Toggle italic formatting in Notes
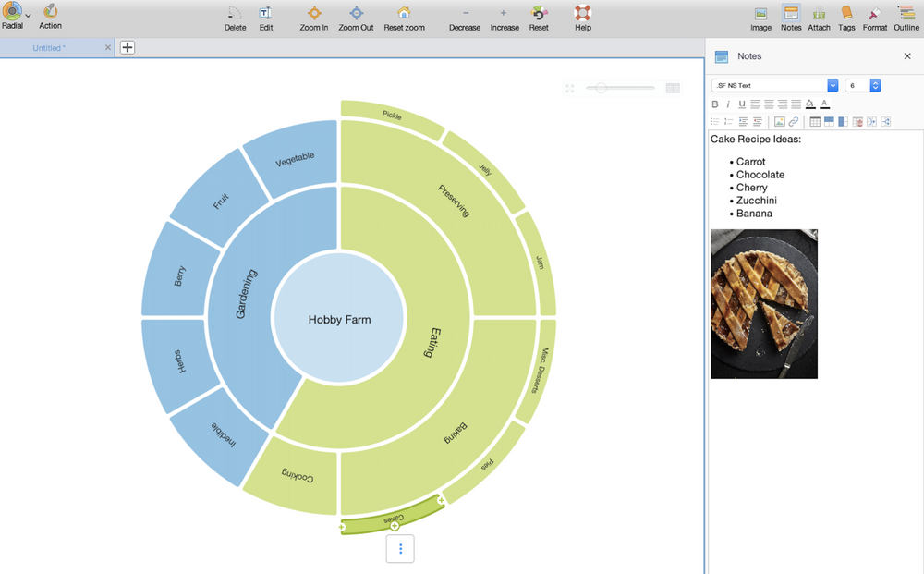Screen dimensions: 924x574 coord(728,104)
